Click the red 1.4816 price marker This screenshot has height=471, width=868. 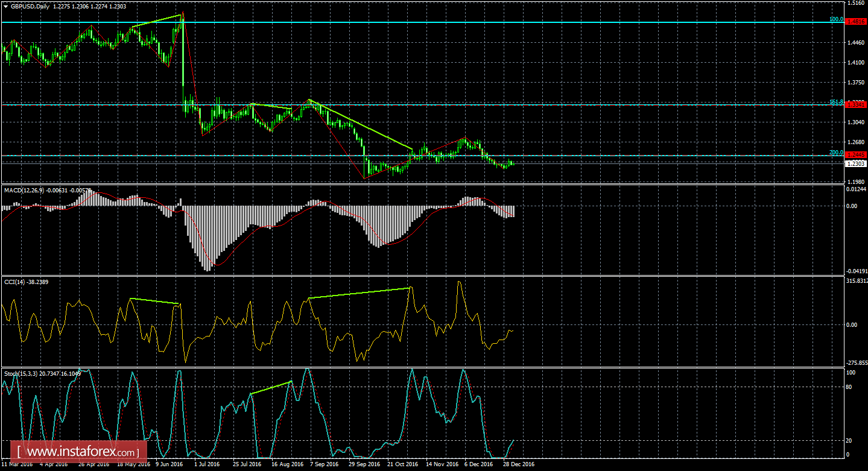pos(854,21)
